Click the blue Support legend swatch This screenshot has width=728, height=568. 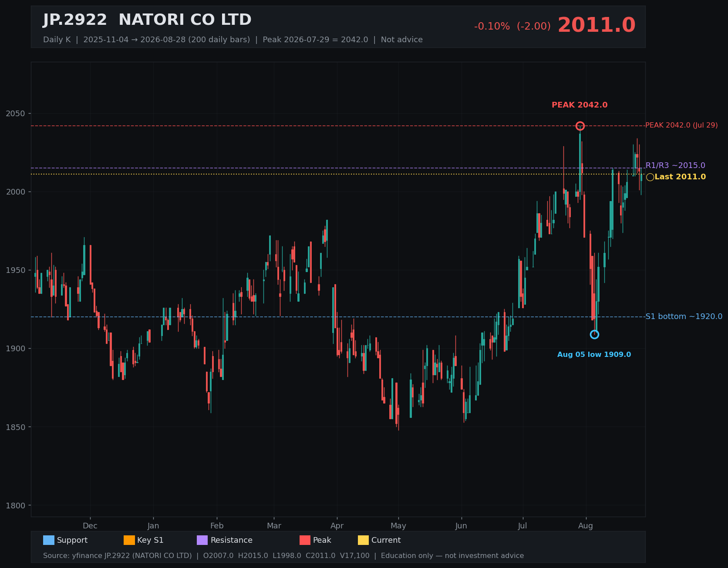pyautogui.click(x=49, y=540)
